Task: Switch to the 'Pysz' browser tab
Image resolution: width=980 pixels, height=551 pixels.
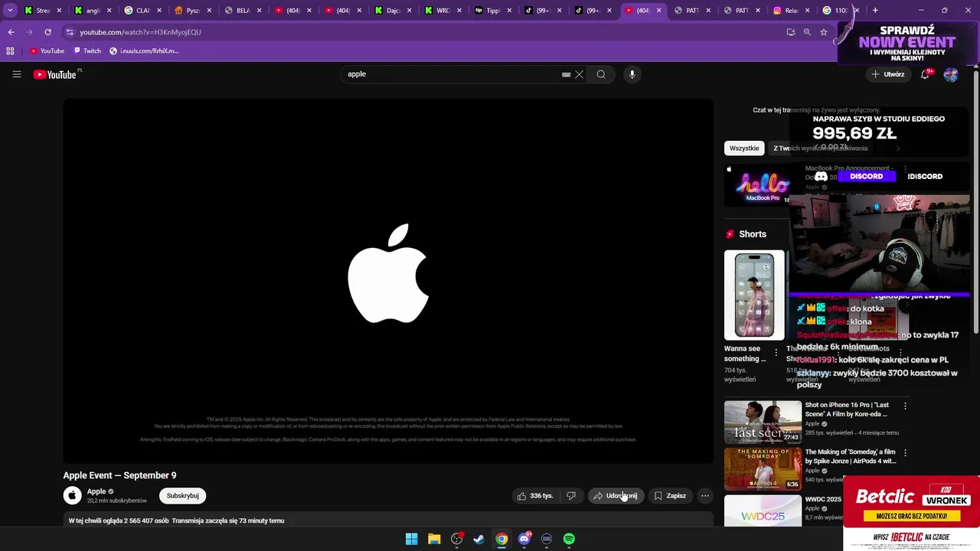Action: tap(193, 10)
